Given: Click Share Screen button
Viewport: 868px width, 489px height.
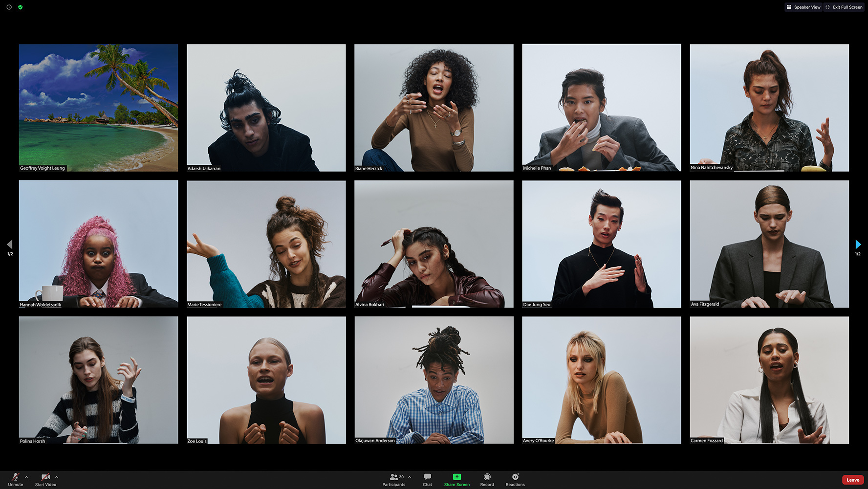Looking at the screenshot, I should pyautogui.click(x=457, y=480).
